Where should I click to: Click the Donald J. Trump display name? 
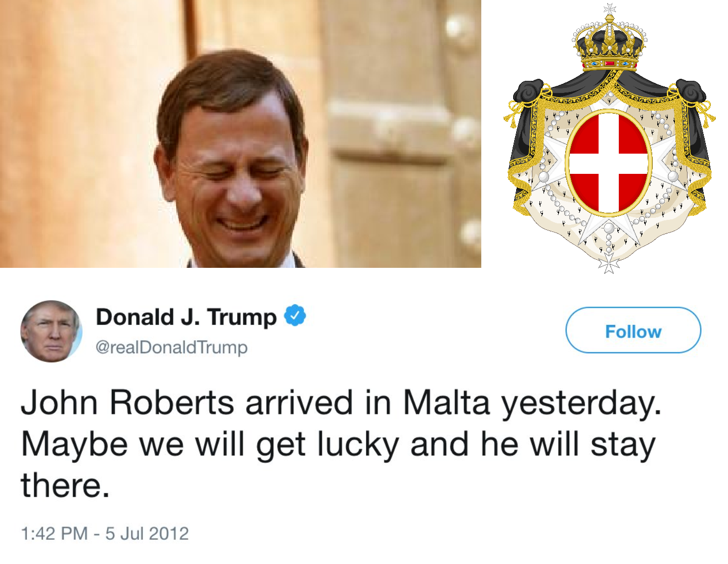click(x=186, y=317)
